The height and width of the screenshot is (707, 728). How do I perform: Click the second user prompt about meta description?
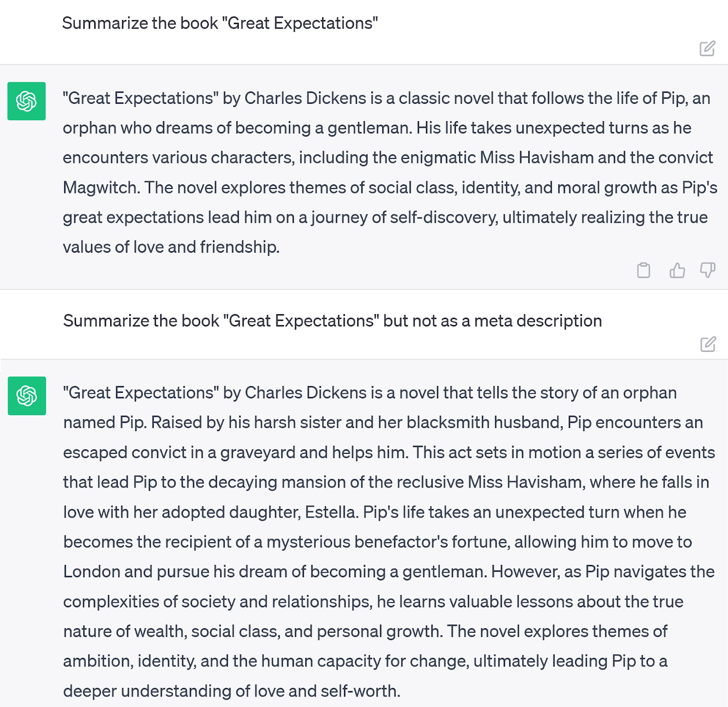tap(332, 321)
